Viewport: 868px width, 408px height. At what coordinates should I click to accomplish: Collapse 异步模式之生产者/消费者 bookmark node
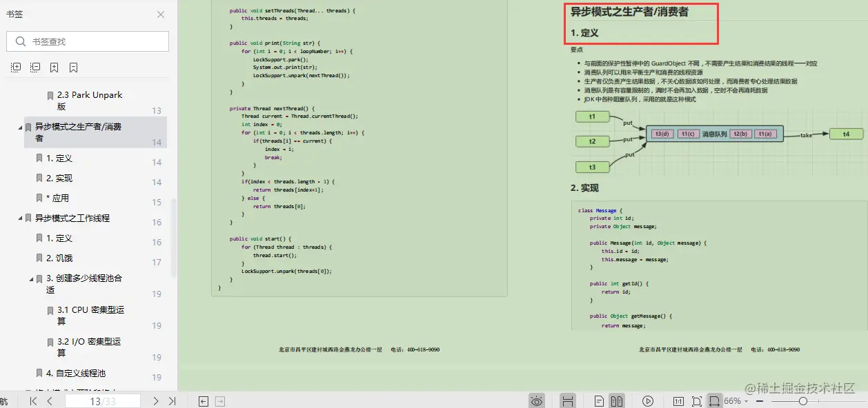(19, 127)
